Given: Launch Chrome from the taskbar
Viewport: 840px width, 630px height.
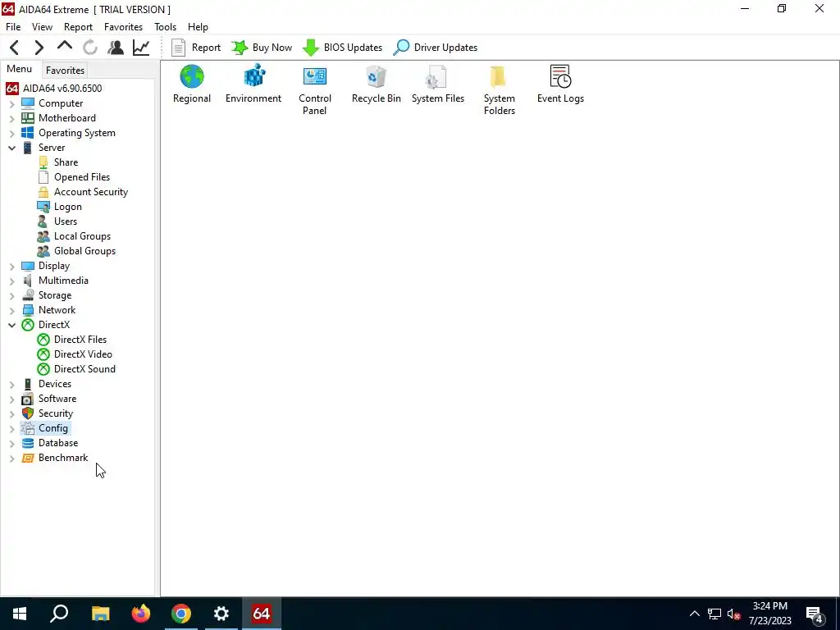Looking at the screenshot, I should click(181, 614).
